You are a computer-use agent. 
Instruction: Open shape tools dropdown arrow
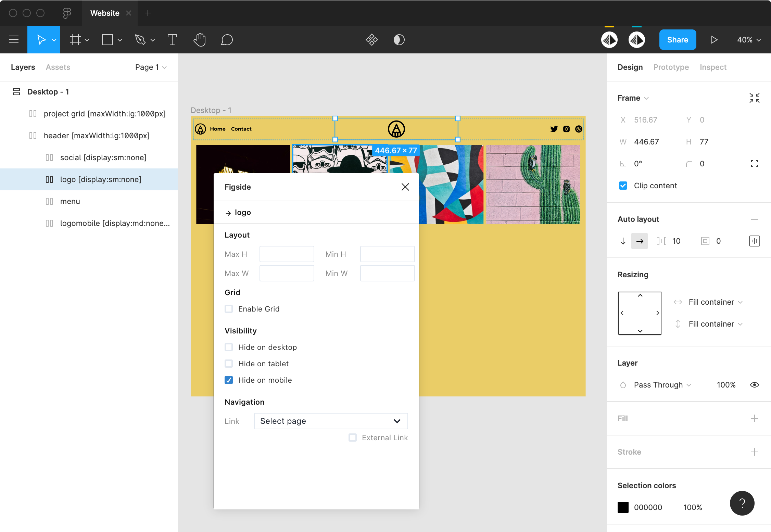point(120,40)
